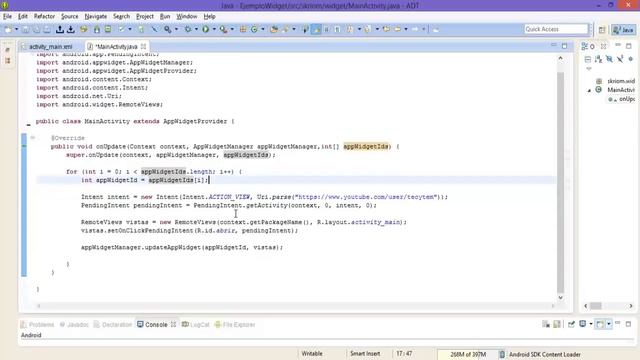Click the upload arrow toolbar icon
640x360 pixels.
tap(60, 29)
